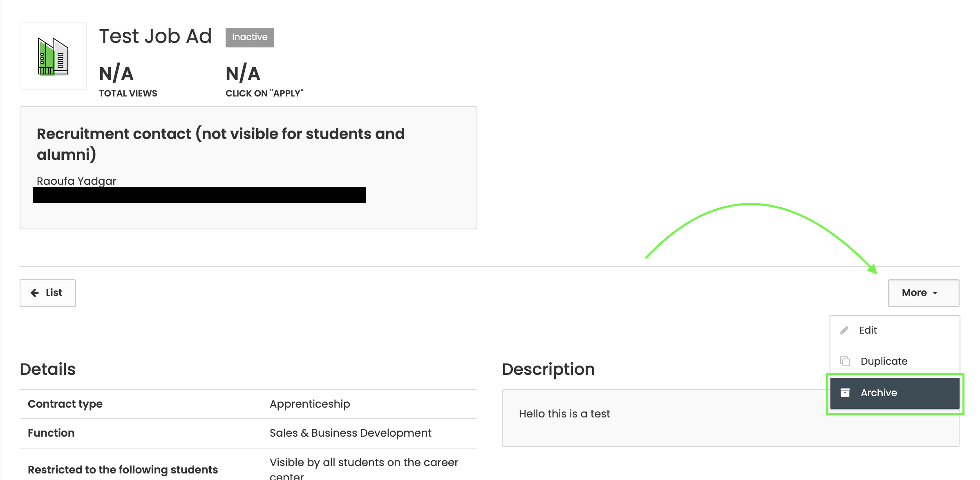Select Edit from the dropdown menu

pyautogui.click(x=868, y=330)
